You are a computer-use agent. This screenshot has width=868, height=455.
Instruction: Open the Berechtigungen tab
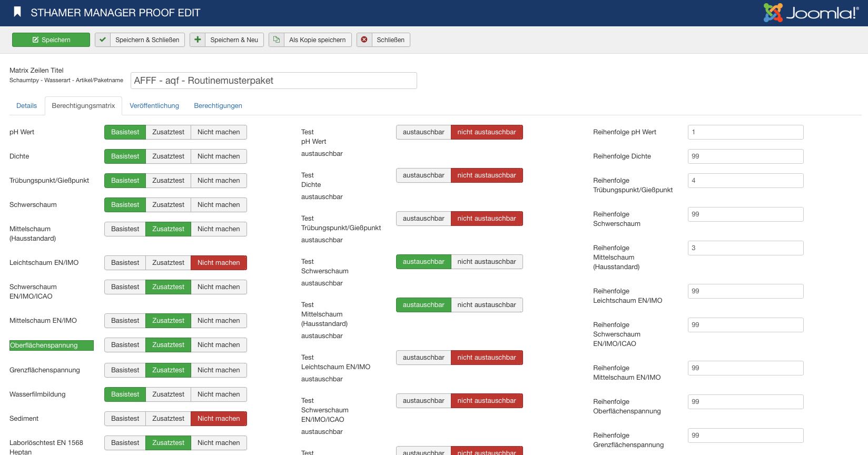click(218, 106)
